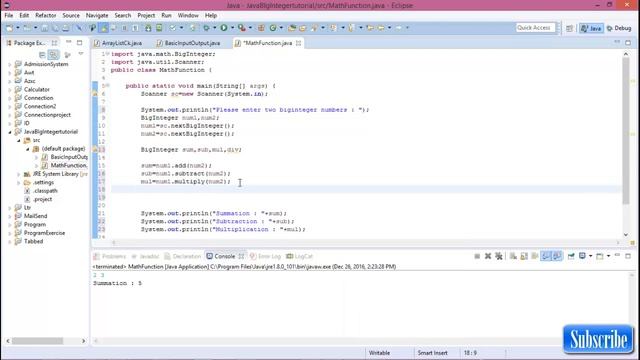Open the Debug button dropdown arrow
Viewport: 640px width, 360px height.
click(214, 28)
